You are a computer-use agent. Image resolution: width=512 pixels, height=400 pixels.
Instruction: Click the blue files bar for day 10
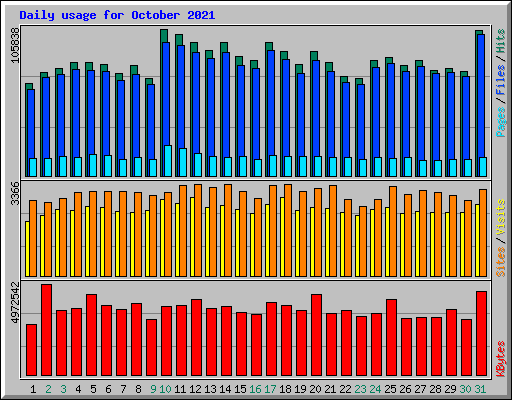click(x=166, y=93)
